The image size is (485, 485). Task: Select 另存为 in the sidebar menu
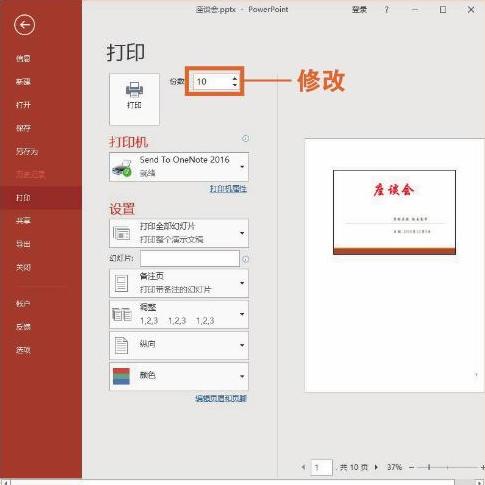[27, 152]
